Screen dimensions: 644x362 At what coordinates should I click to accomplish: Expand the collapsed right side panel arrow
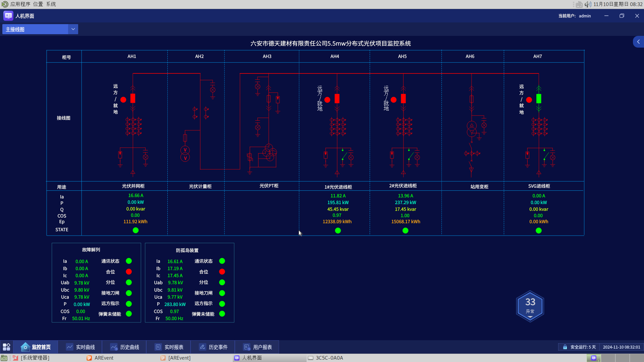tap(638, 42)
